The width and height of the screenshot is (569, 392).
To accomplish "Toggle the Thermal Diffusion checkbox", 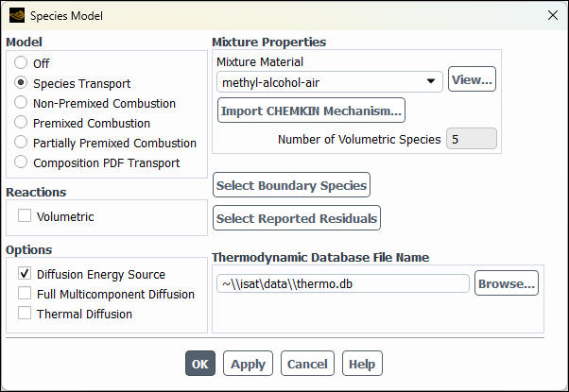I will click(25, 314).
